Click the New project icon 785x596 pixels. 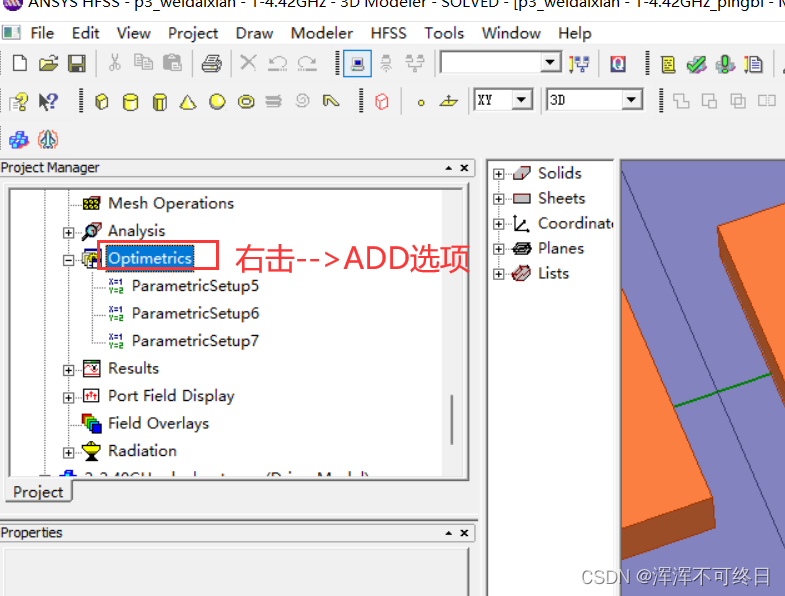[20, 64]
